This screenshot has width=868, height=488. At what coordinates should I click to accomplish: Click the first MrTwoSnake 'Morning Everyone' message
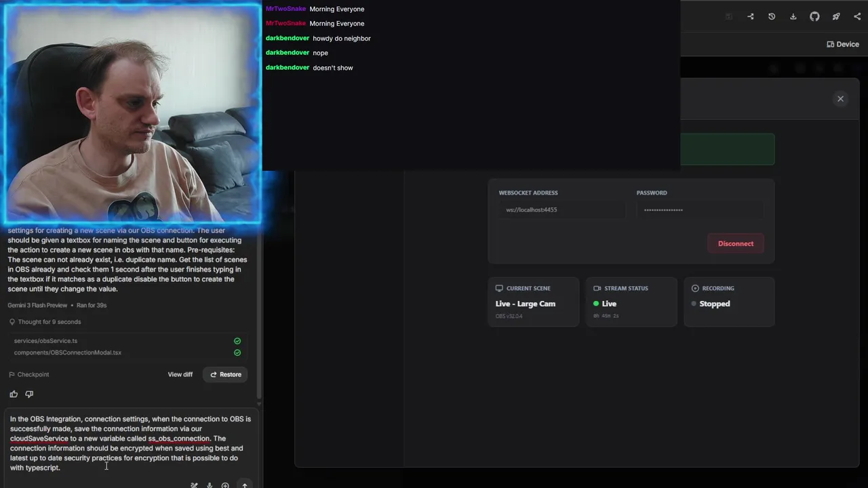[337, 9]
